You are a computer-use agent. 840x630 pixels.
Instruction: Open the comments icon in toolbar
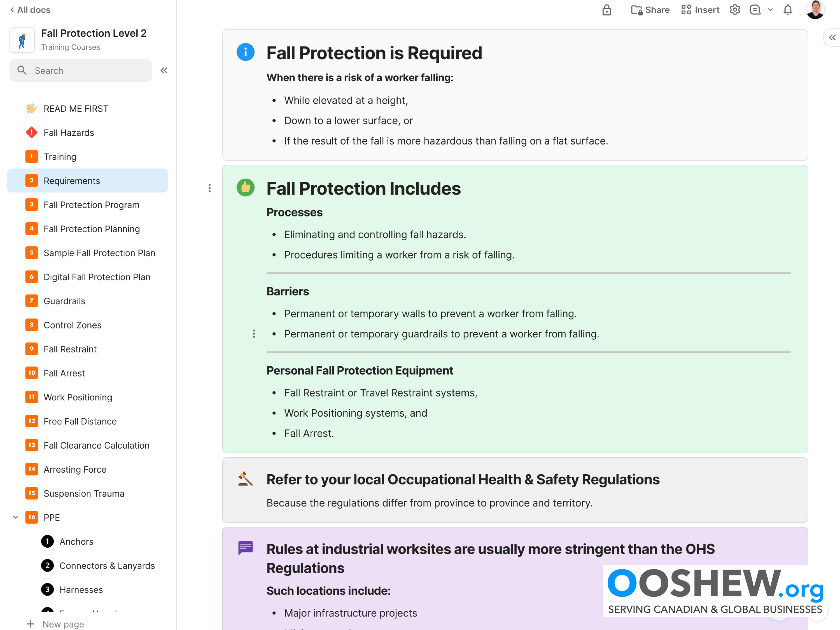click(755, 10)
